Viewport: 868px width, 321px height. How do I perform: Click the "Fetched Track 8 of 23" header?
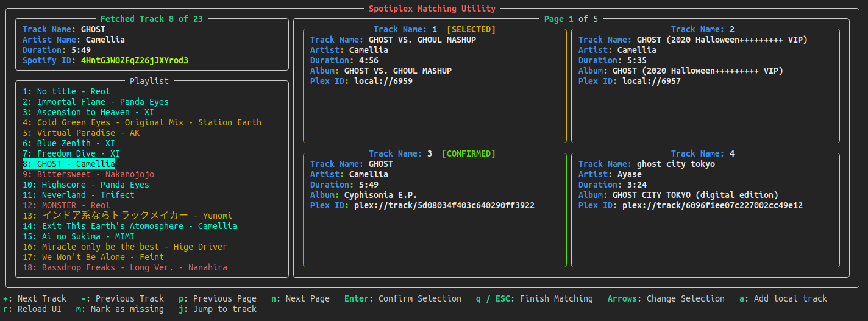coord(152,19)
